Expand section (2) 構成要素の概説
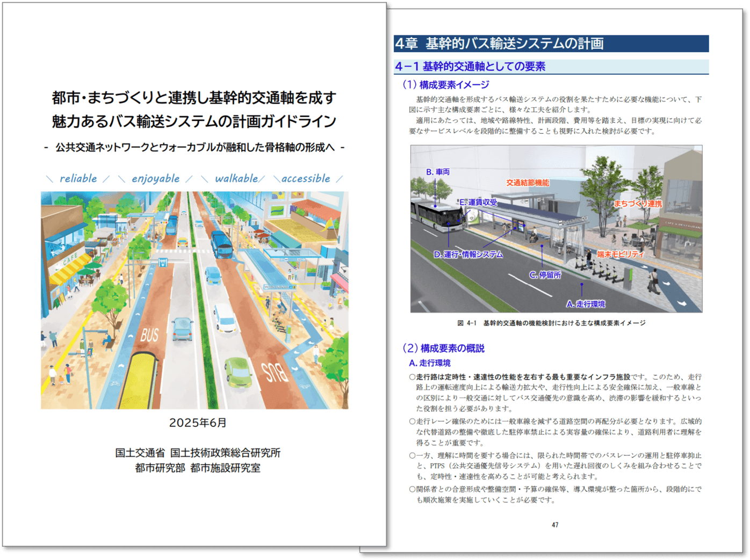 [443, 348]
